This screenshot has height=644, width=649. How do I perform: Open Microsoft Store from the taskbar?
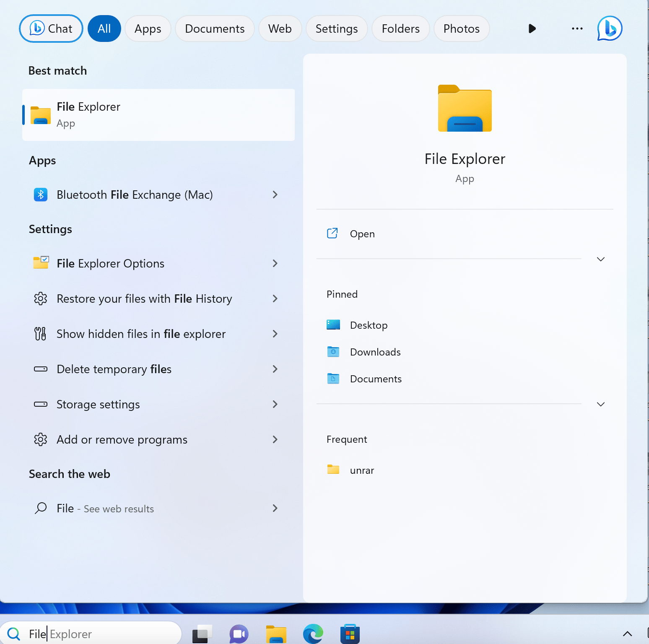[x=350, y=633]
